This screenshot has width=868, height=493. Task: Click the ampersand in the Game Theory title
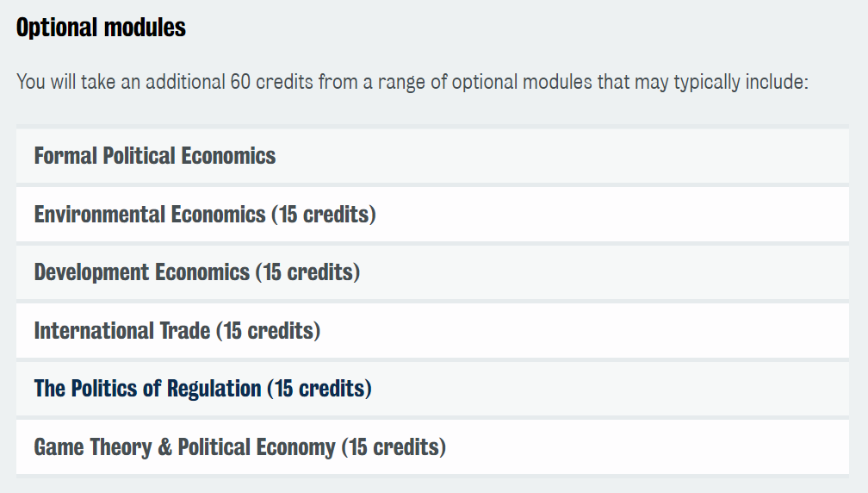(164, 447)
